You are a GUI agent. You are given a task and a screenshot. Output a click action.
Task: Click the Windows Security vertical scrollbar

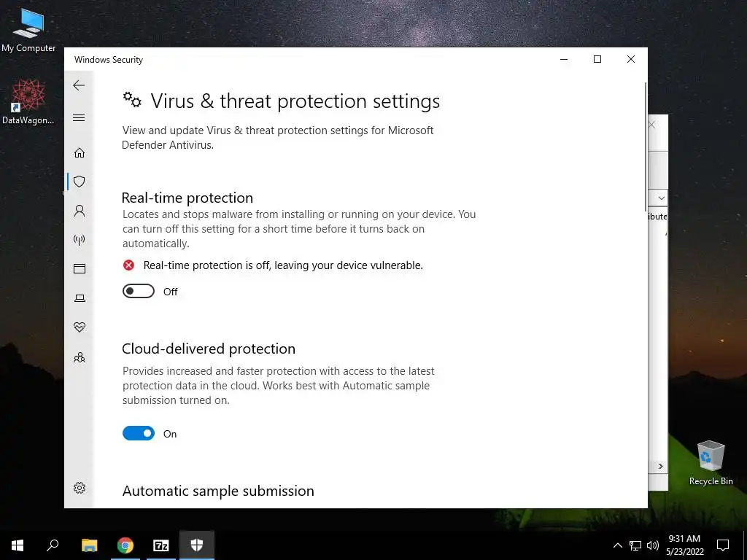(646, 147)
